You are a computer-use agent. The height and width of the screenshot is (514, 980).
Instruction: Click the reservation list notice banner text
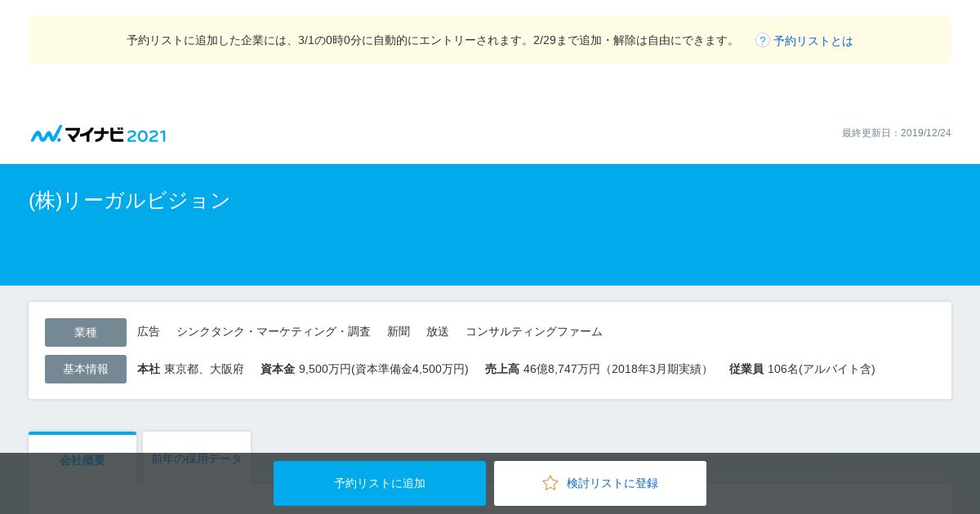pyautogui.click(x=433, y=40)
